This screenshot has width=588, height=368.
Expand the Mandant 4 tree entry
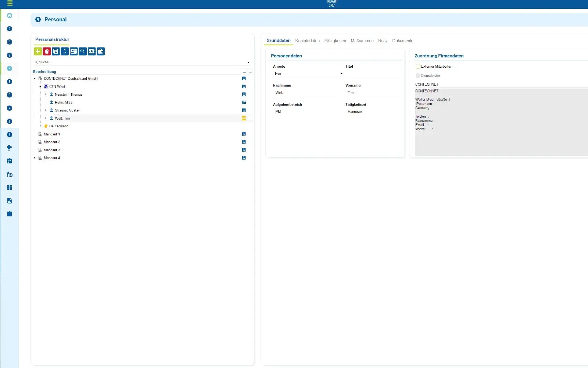pos(35,158)
